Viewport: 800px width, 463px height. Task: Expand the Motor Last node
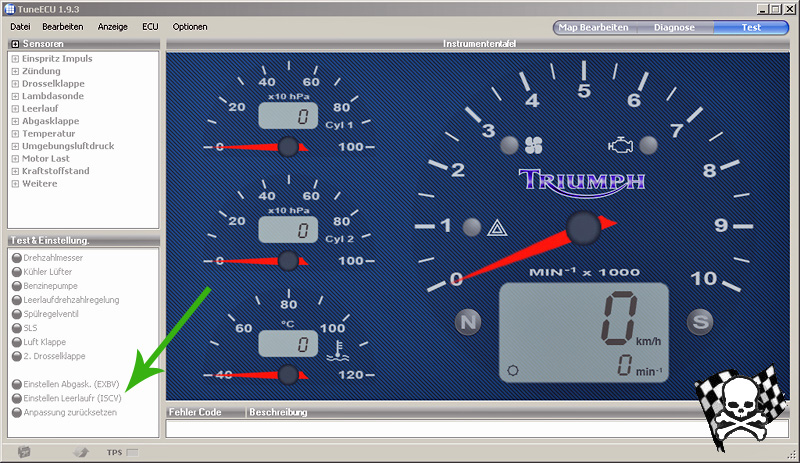coord(15,159)
